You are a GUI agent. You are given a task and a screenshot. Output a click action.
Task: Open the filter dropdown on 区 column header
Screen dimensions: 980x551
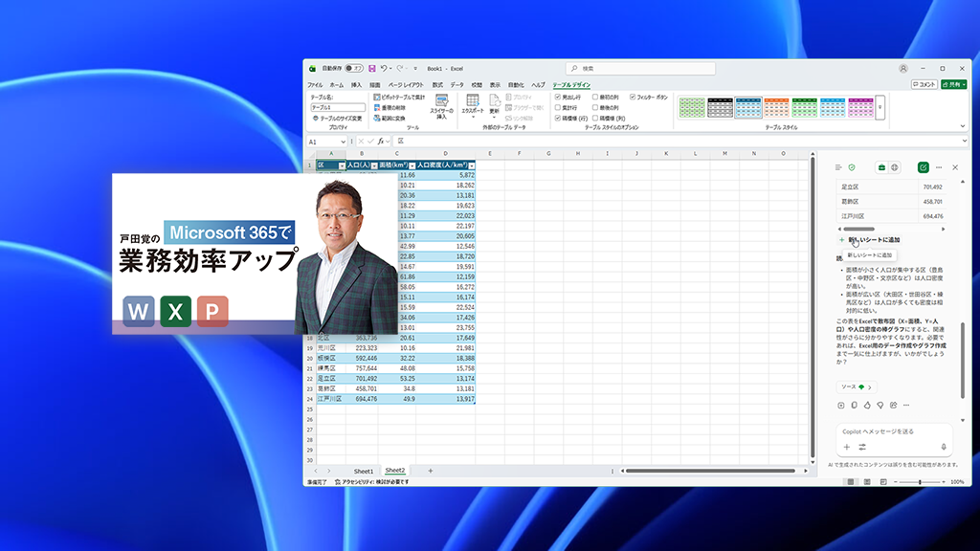click(x=341, y=164)
